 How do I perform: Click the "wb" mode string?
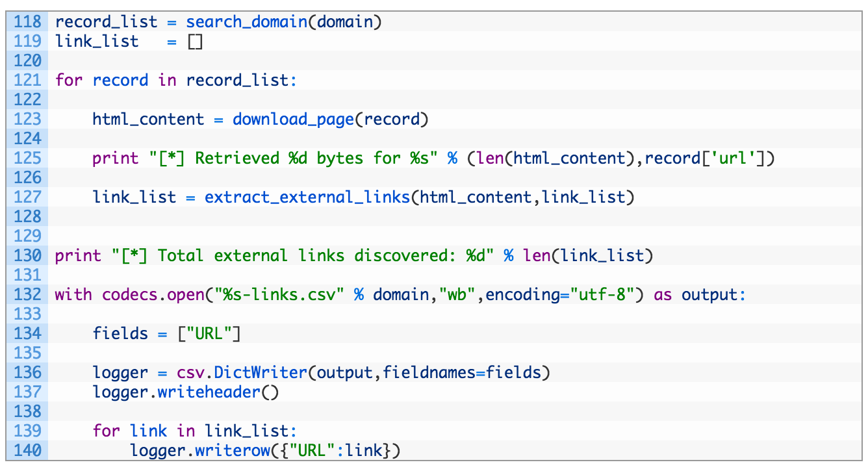tap(457, 295)
